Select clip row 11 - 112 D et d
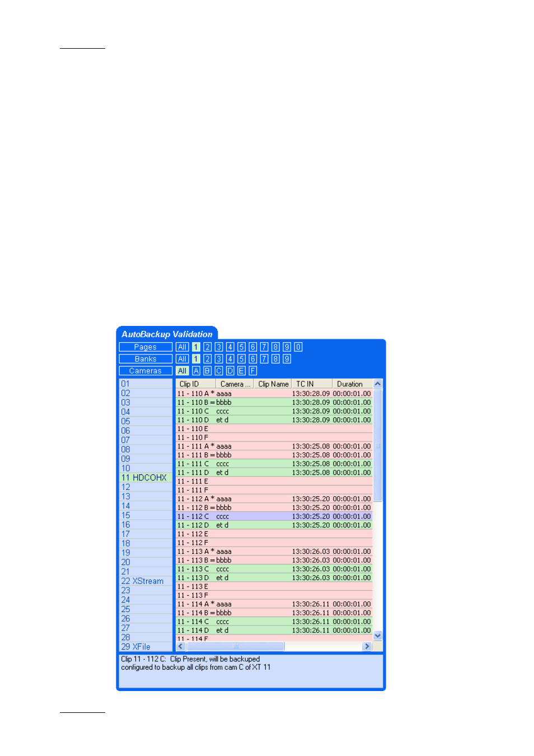 click(274, 525)
